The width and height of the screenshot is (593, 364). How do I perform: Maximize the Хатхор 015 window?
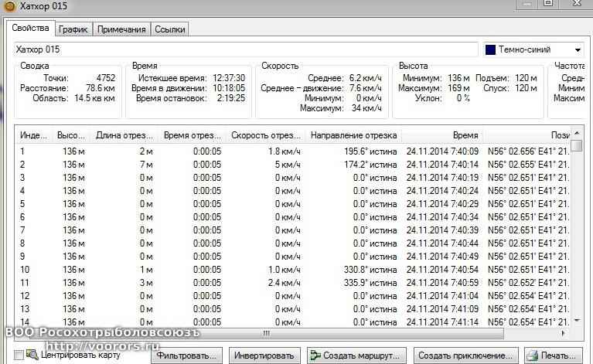[x=547, y=3]
